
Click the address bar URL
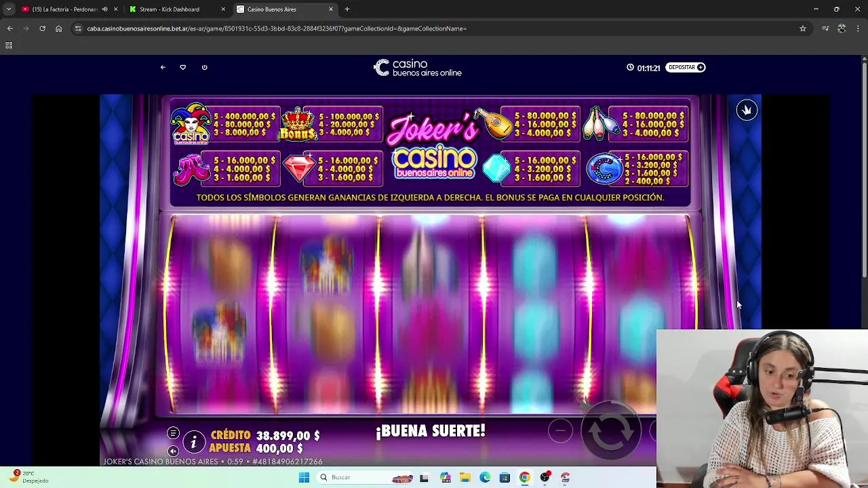(x=277, y=28)
